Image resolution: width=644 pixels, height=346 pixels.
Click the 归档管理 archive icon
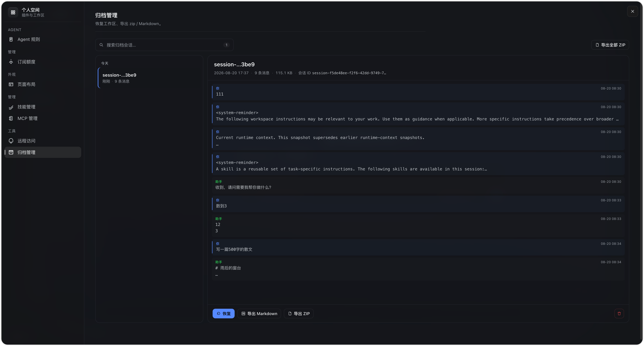(11, 152)
